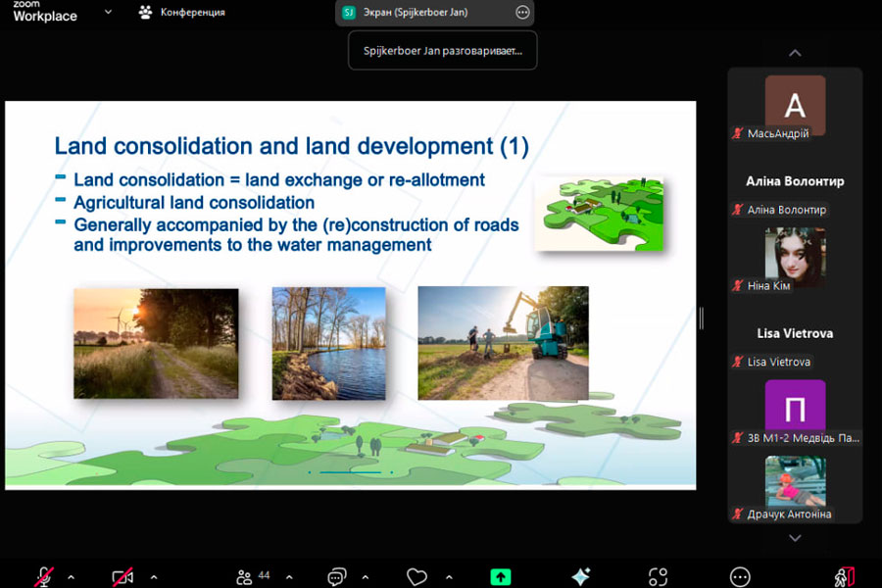Screen dimensions: 882x588
Task: Open the Zoom Workplace dropdown chevron
Action: coord(108,12)
